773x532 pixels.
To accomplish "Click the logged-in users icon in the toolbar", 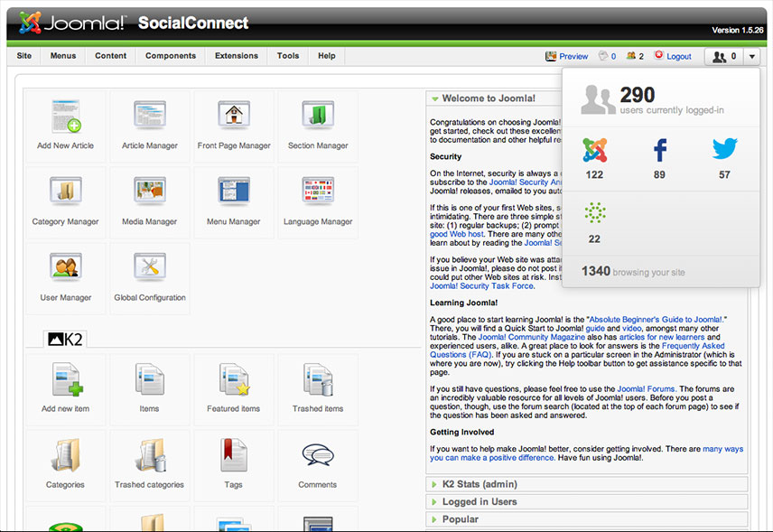I will [719, 57].
